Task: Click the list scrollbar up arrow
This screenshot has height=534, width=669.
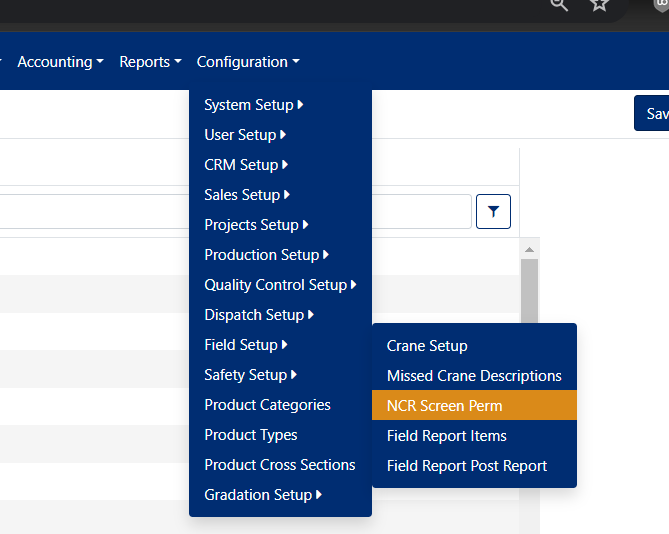Action: click(529, 250)
